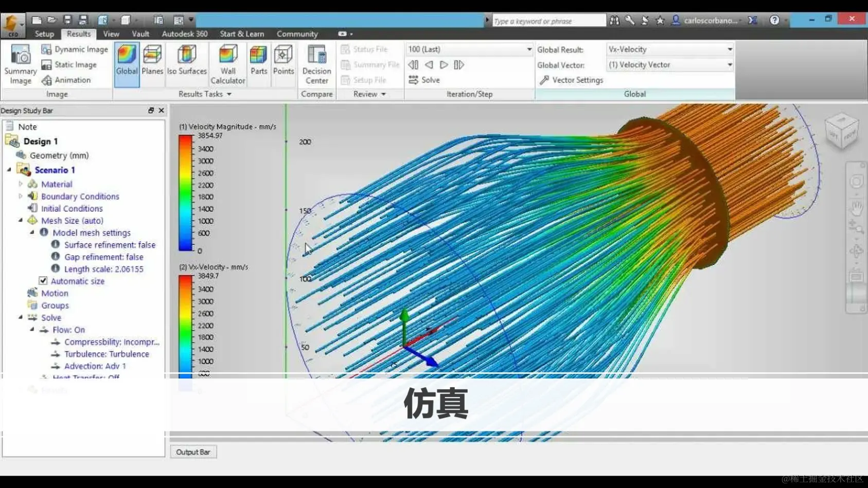Screen dimensions: 868x488
Task: Click the Solve button
Action: [x=424, y=80]
